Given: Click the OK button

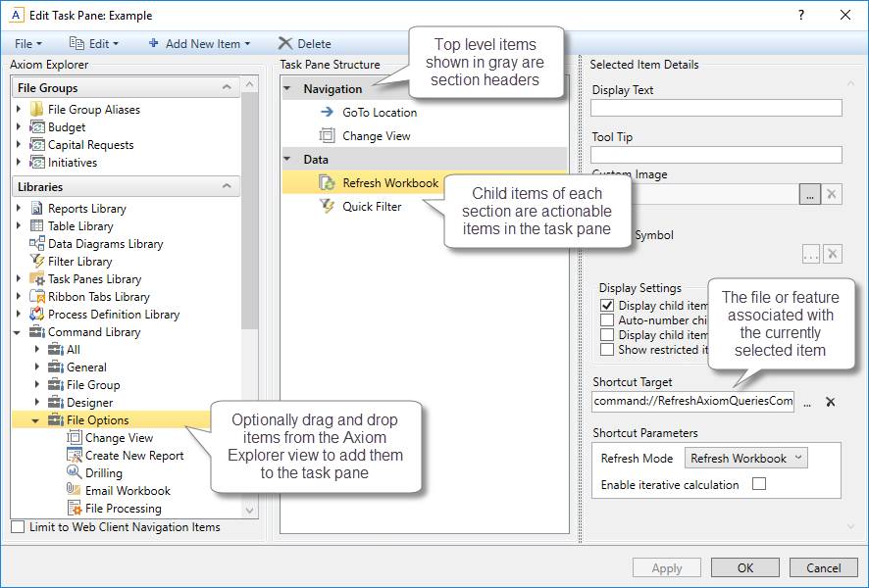Looking at the screenshot, I should pos(745,568).
